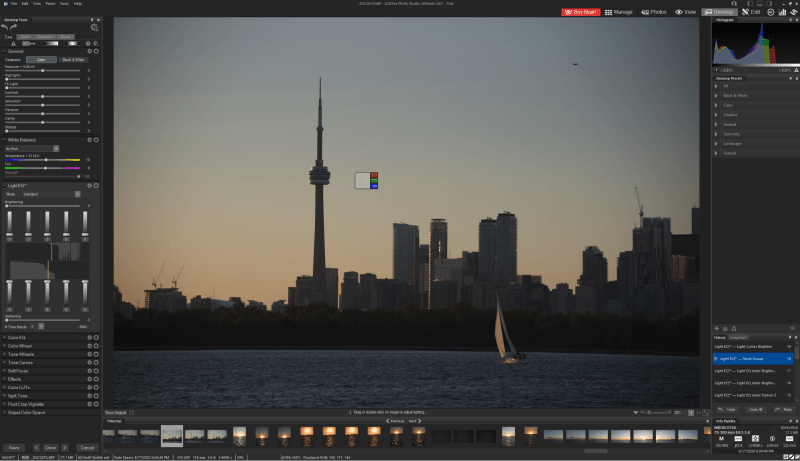Switch to Manage mode
The image size is (800, 461).
pyautogui.click(x=618, y=12)
